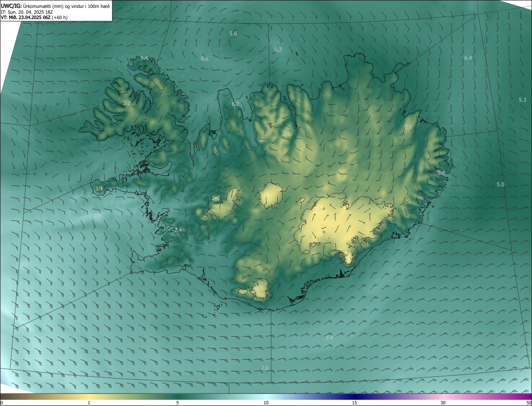The height and width of the screenshot is (406, 532).
Task: Click the initial time 'IT: Sun. 20. 04. 2025 18Z'
Action: pos(27,12)
